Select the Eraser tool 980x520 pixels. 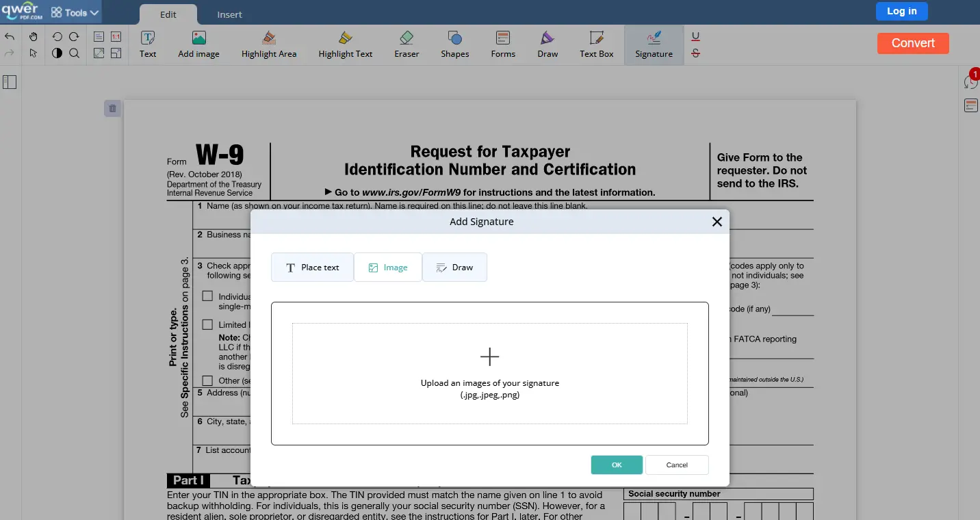click(x=407, y=45)
